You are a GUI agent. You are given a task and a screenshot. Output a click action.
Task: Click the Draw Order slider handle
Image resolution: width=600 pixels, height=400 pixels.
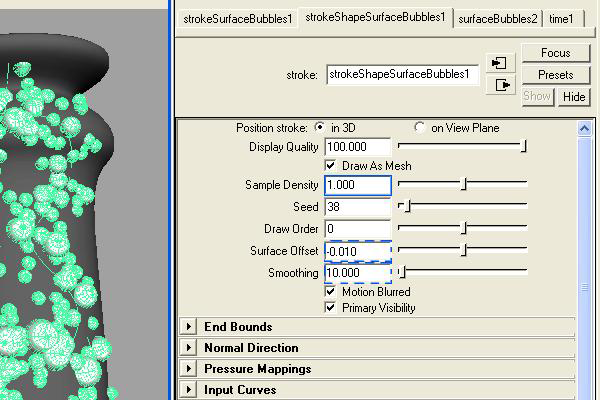[464, 228]
